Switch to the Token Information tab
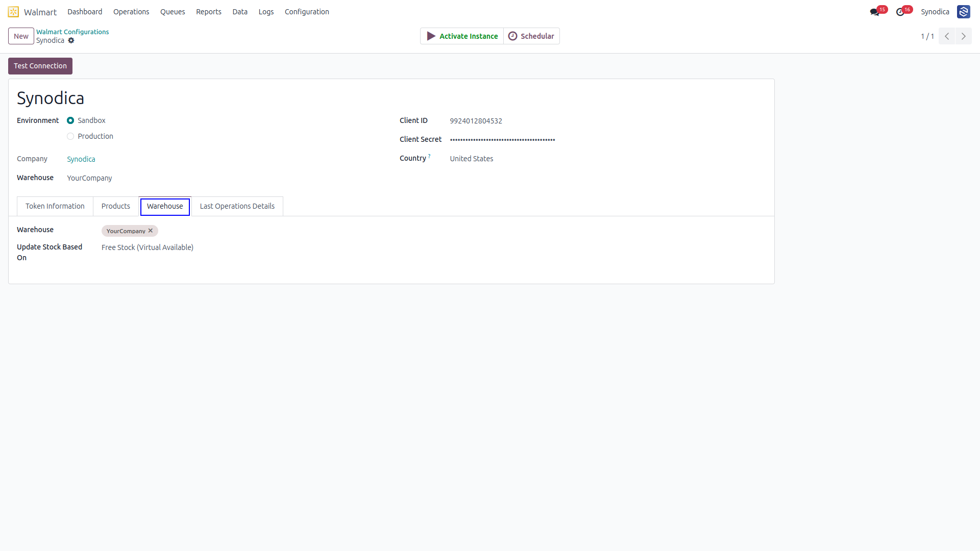The image size is (980, 551). [x=55, y=206]
